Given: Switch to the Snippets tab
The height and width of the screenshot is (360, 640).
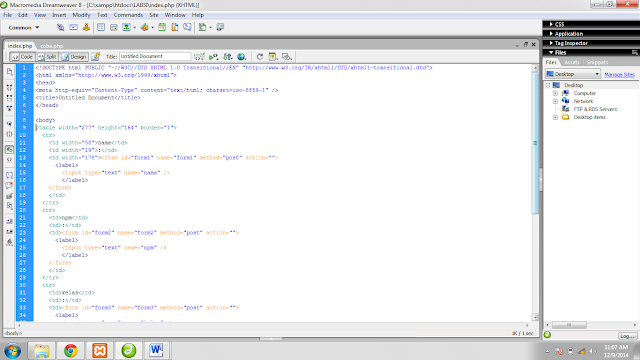Looking at the screenshot, I should (597, 62).
